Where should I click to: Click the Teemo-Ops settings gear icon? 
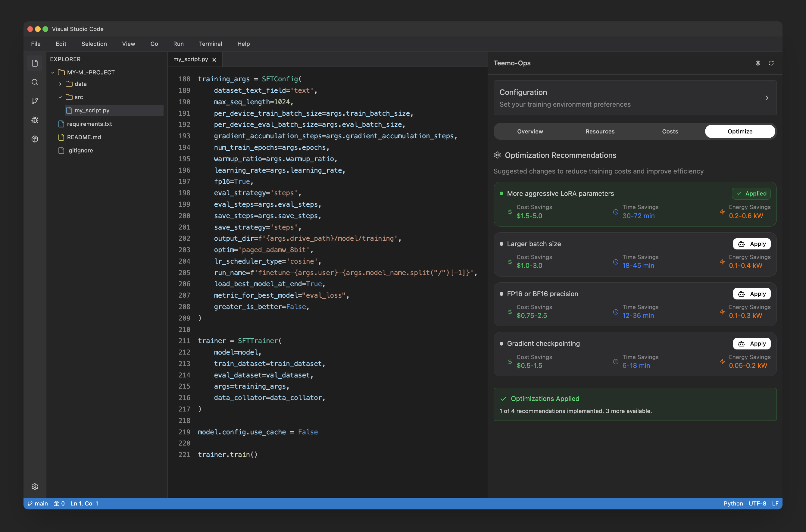758,63
